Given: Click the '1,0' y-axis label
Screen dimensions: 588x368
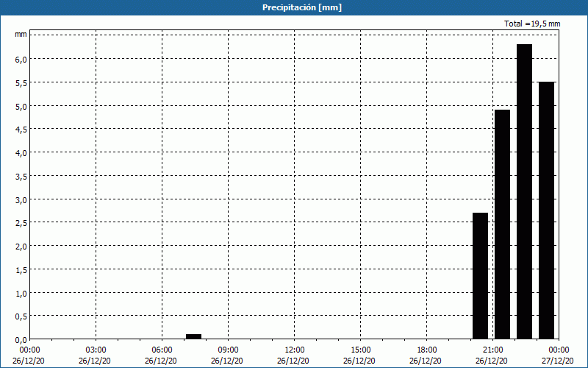Looking at the screenshot, I should (21, 293).
